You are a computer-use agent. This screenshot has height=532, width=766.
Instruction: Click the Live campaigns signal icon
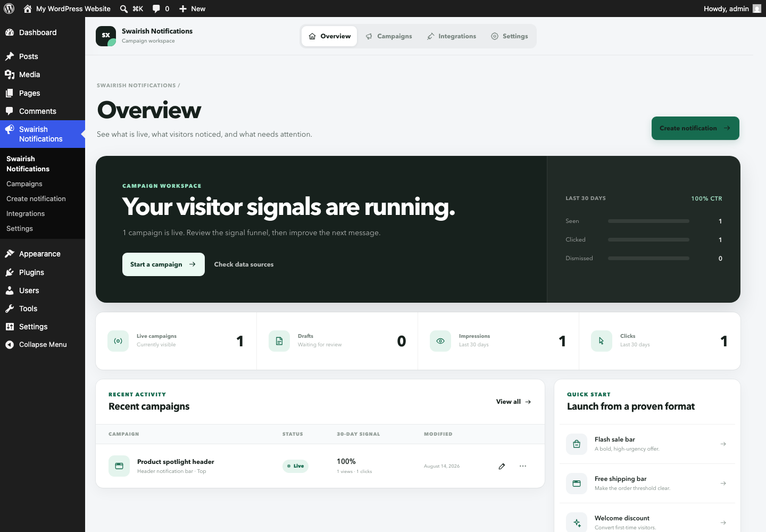[x=118, y=341]
